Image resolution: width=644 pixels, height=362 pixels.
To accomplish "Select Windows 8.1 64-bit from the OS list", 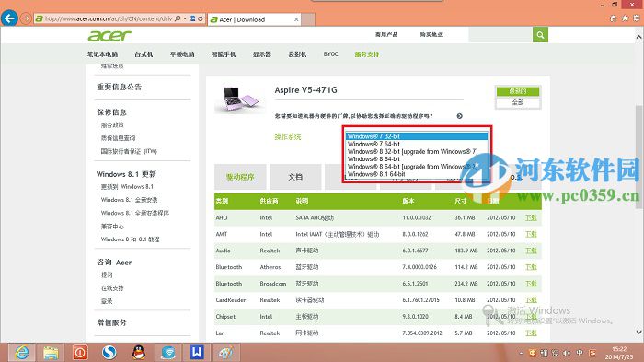I will coord(417,174).
